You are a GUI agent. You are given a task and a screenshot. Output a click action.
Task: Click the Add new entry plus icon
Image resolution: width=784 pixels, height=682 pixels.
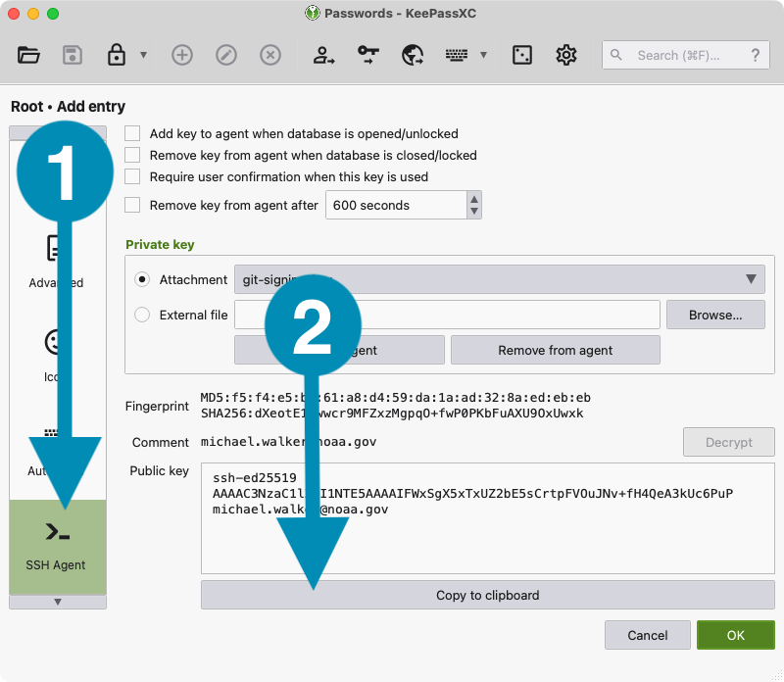pos(181,55)
